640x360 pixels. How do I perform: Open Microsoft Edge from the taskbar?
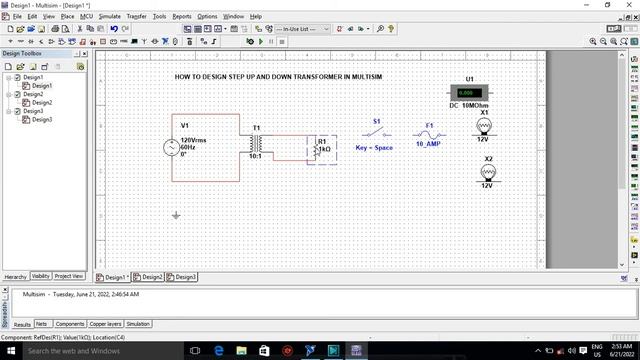(218, 351)
